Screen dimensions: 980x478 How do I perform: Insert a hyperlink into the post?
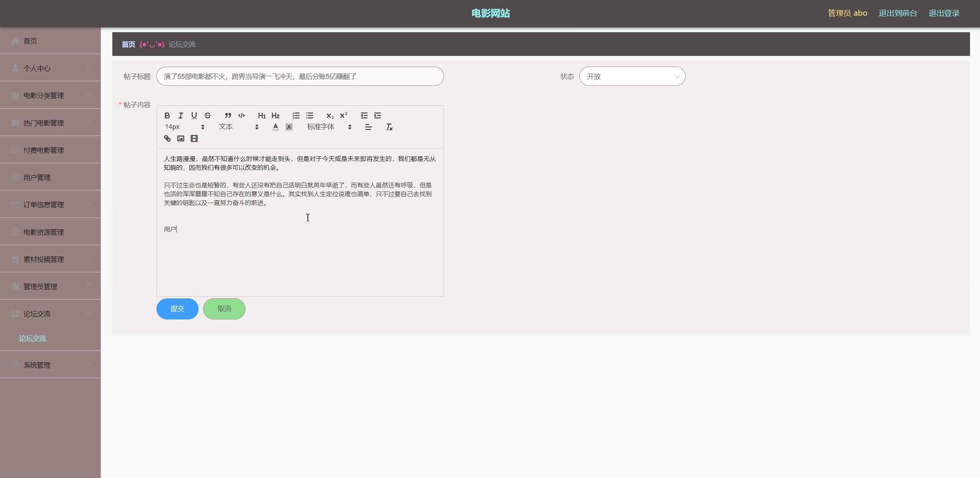167,139
